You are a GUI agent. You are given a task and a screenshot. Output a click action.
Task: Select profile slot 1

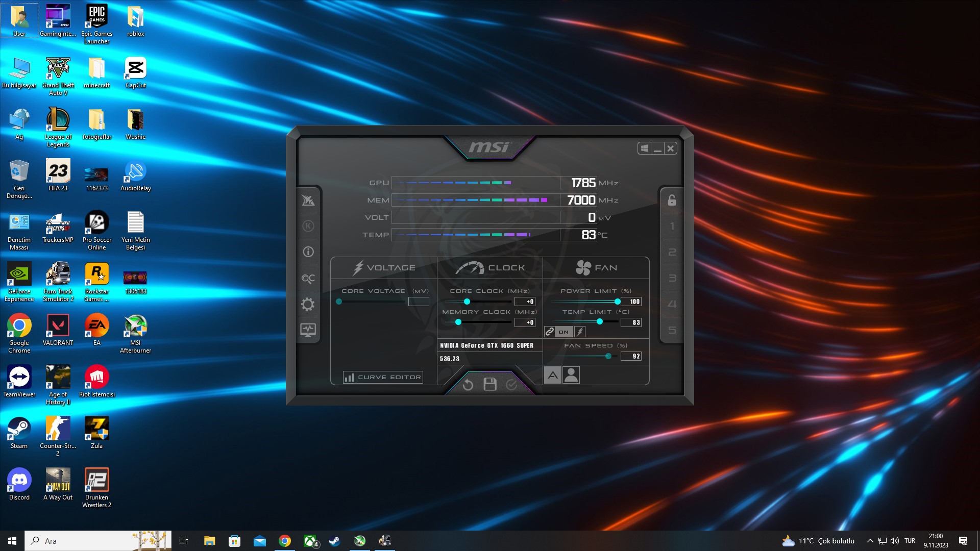[x=672, y=226]
